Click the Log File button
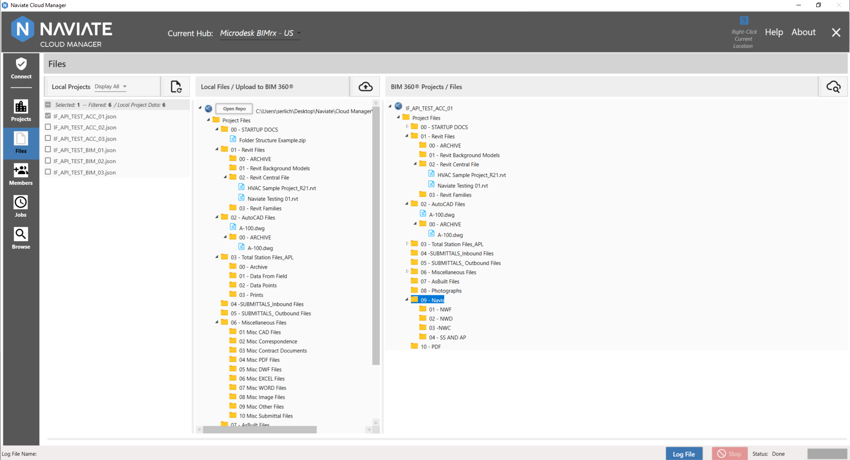Screen dimensions: 850x460 [684, 454]
